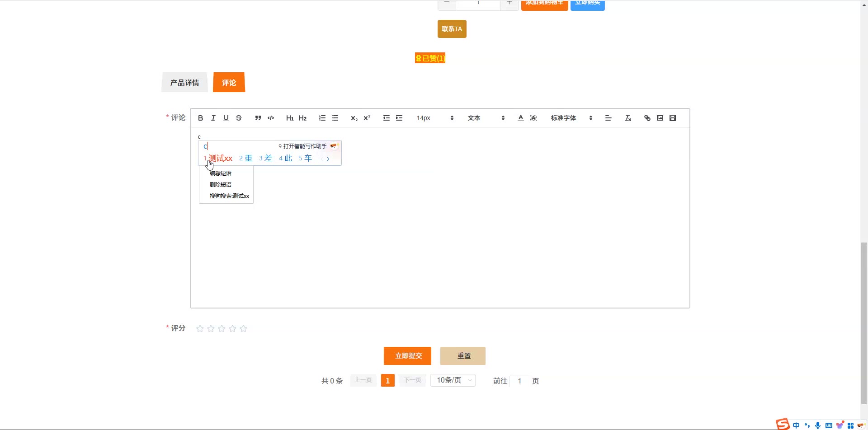The width and height of the screenshot is (868, 430).
Task: Show previous page of IME candidates
Action: (x=322, y=159)
